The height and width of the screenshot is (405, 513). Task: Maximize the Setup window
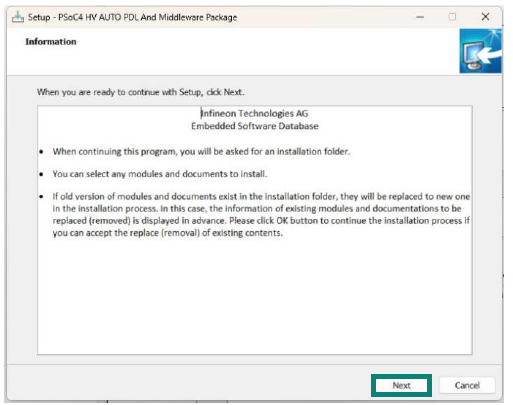tap(452, 17)
